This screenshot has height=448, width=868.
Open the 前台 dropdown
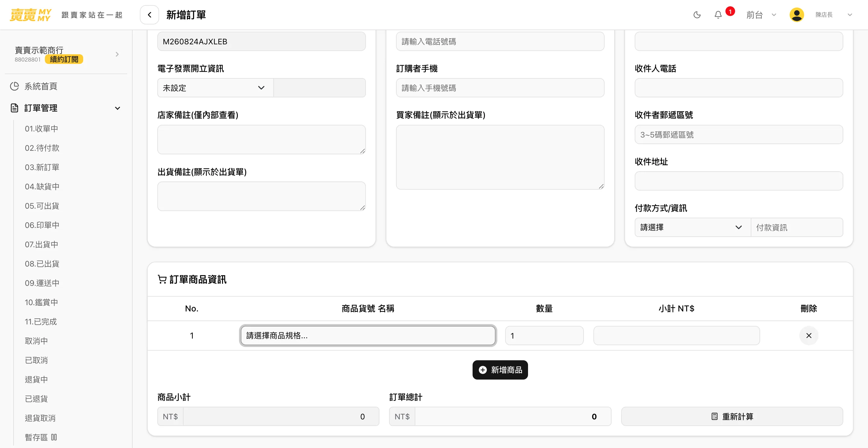coord(761,15)
